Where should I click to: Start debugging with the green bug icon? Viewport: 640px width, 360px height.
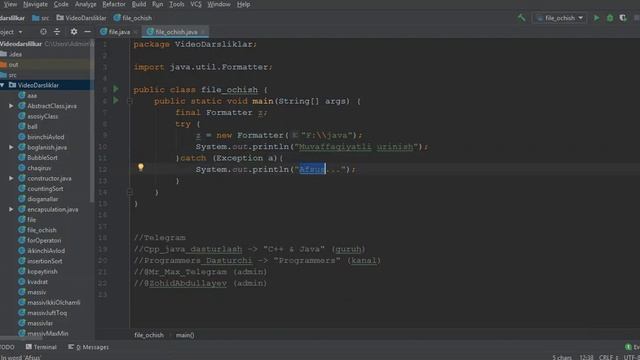[610, 18]
